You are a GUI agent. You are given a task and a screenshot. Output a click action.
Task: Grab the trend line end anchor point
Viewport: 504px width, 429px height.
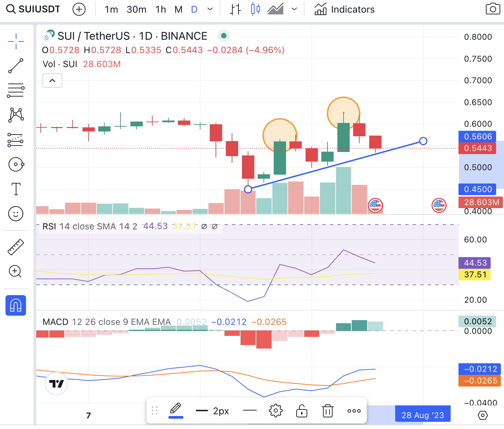[x=423, y=141]
